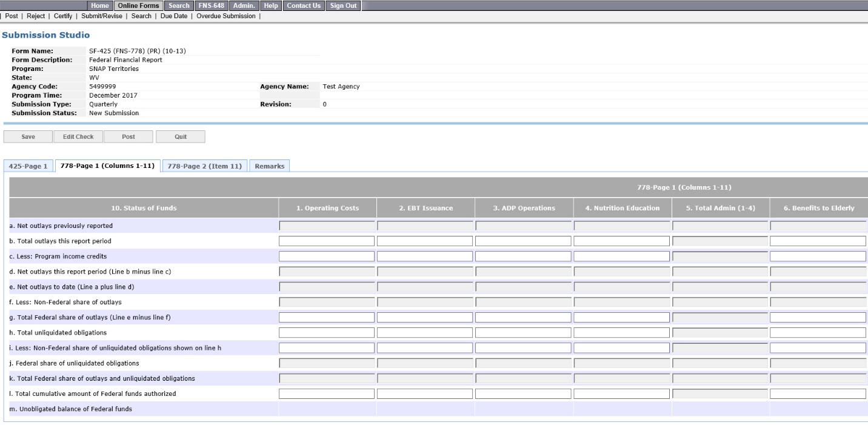868x425 pixels.
Task: Click Help in the top navigation
Action: click(271, 5)
